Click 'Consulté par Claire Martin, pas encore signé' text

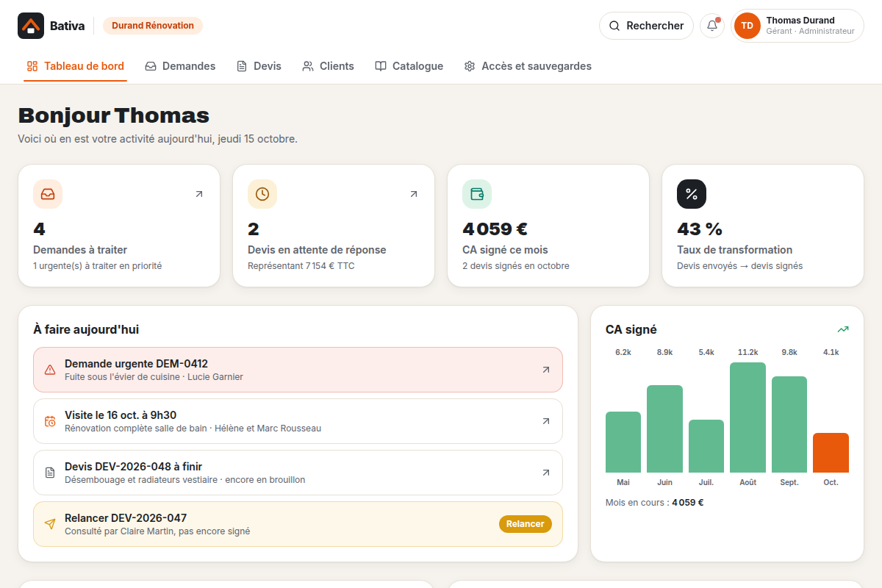pos(157,531)
